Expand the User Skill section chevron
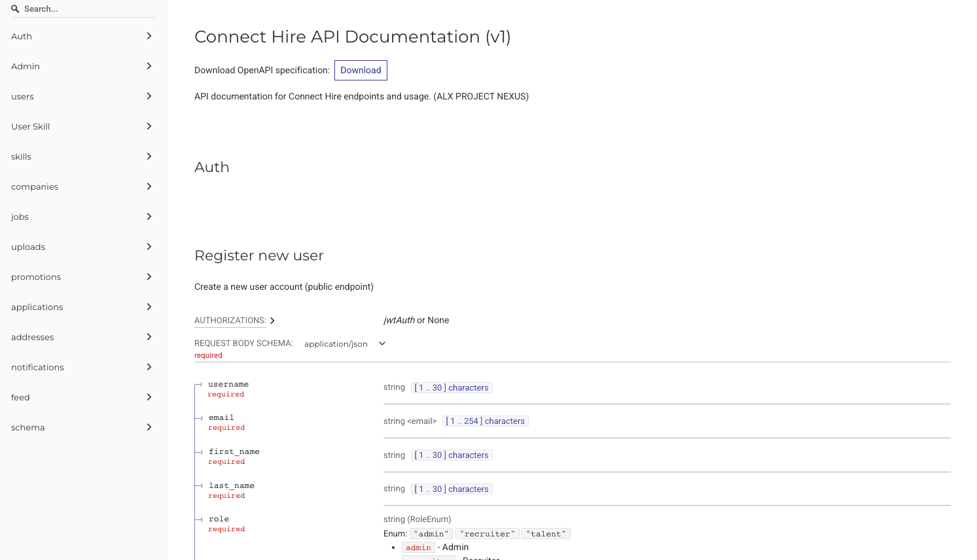The width and height of the screenshot is (977, 560). 149,126
